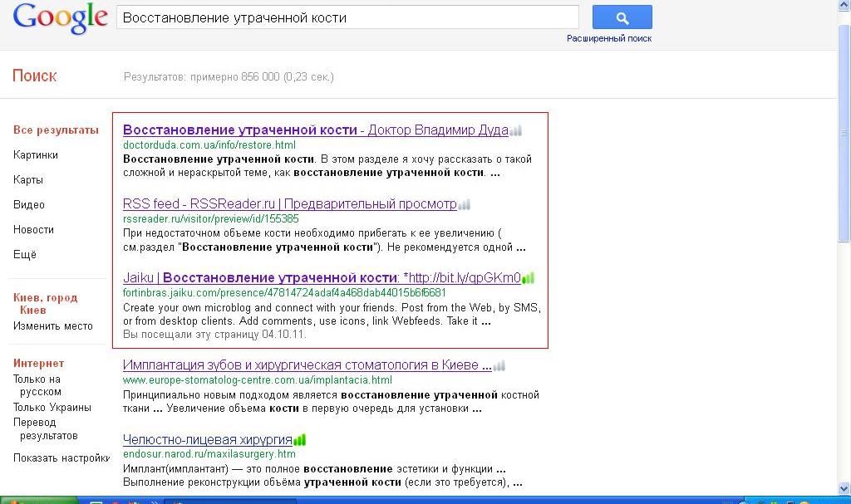Click Изменить место link
The width and height of the screenshot is (851, 504).
(x=52, y=326)
